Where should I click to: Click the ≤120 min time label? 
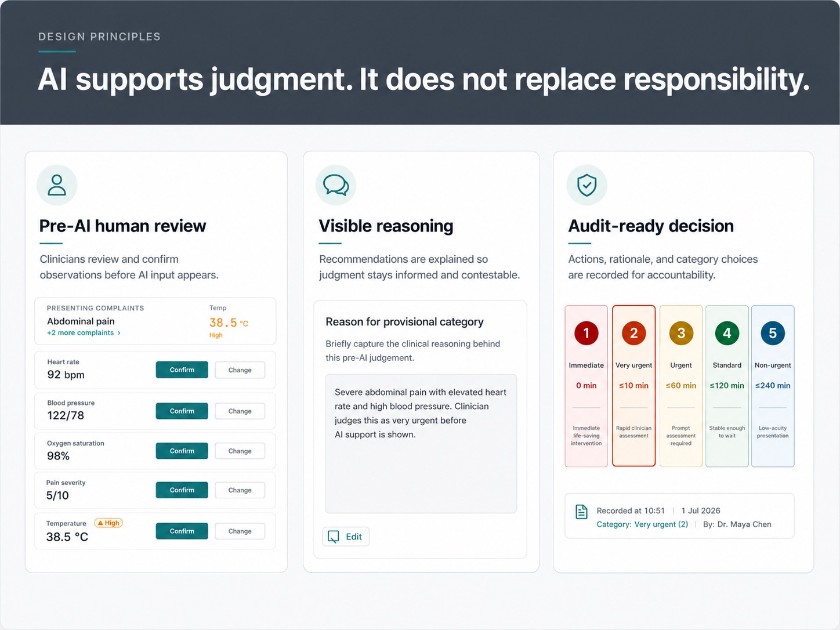[x=727, y=386]
